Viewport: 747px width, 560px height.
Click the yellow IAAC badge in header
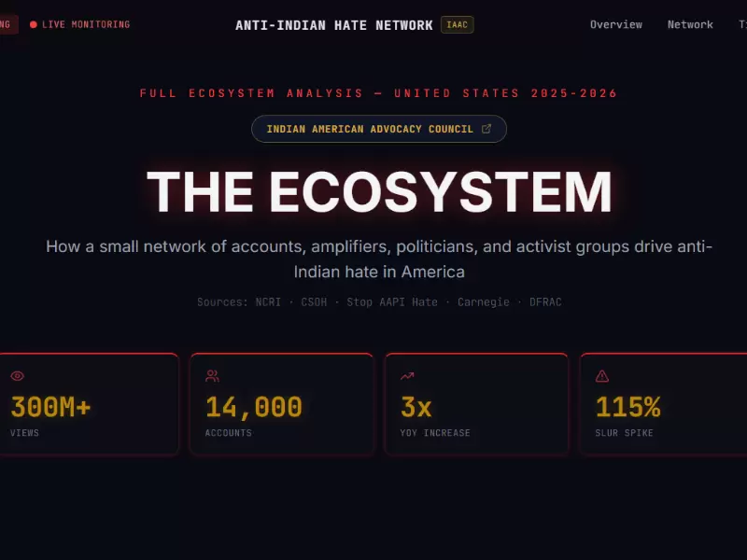(458, 25)
